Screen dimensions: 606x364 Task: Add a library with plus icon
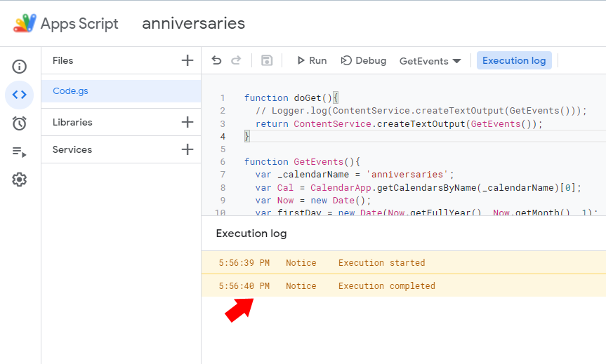[x=187, y=122]
